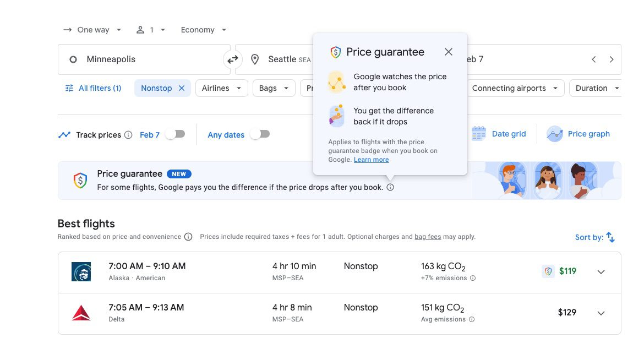Click the Minneapolis origin field

tap(138, 59)
